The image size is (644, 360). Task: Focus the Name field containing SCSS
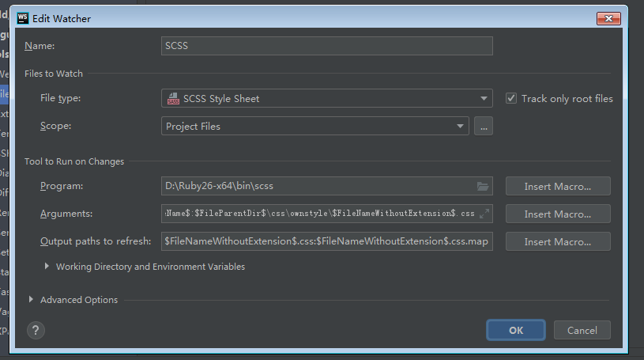click(327, 46)
